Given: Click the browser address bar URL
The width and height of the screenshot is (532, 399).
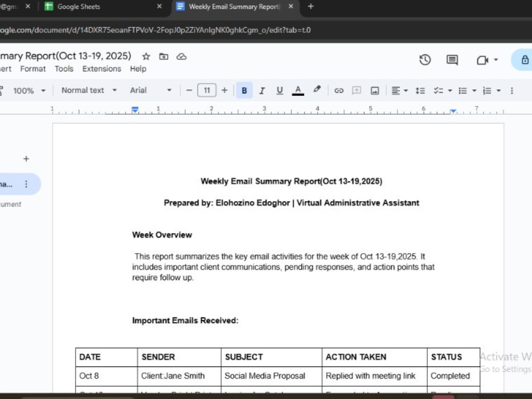Looking at the screenshot, I should tap(155, 30).
